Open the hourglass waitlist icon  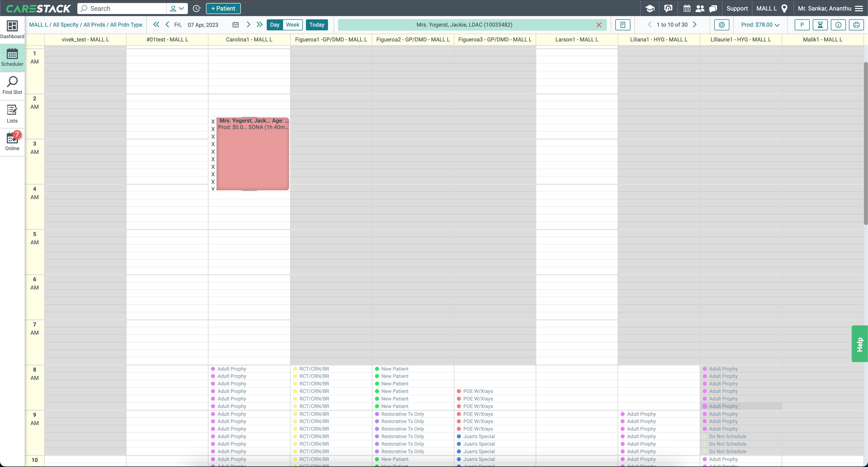point(820,25)
